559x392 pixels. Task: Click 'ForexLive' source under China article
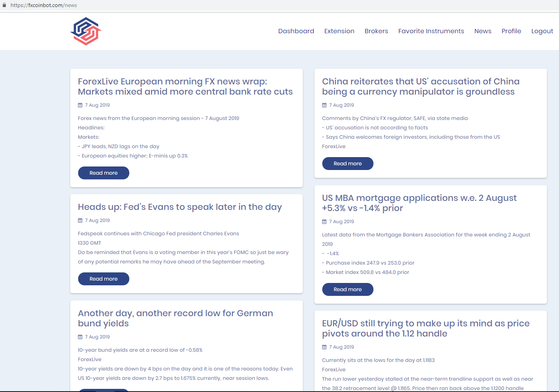334,147
